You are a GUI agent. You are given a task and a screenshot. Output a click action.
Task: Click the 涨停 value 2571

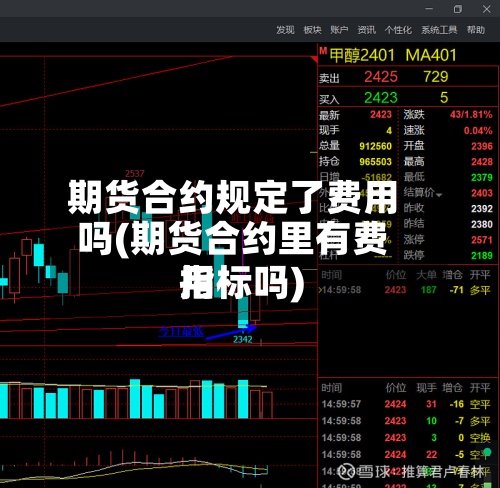[x=482, y=240]
